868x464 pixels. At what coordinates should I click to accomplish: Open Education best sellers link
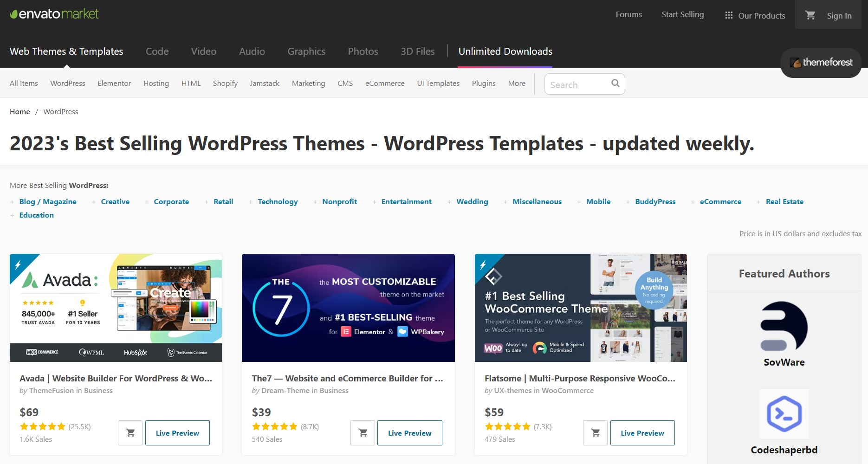tap(36, 215)
